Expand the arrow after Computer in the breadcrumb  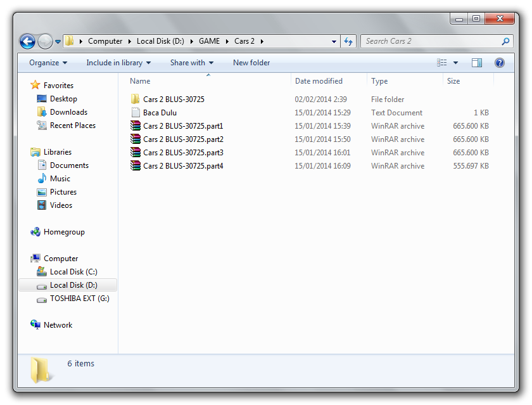click(130, 41)
